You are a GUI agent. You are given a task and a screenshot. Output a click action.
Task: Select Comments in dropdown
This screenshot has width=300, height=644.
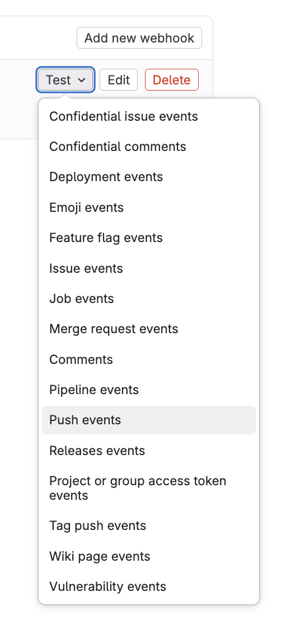pos(149,359)
